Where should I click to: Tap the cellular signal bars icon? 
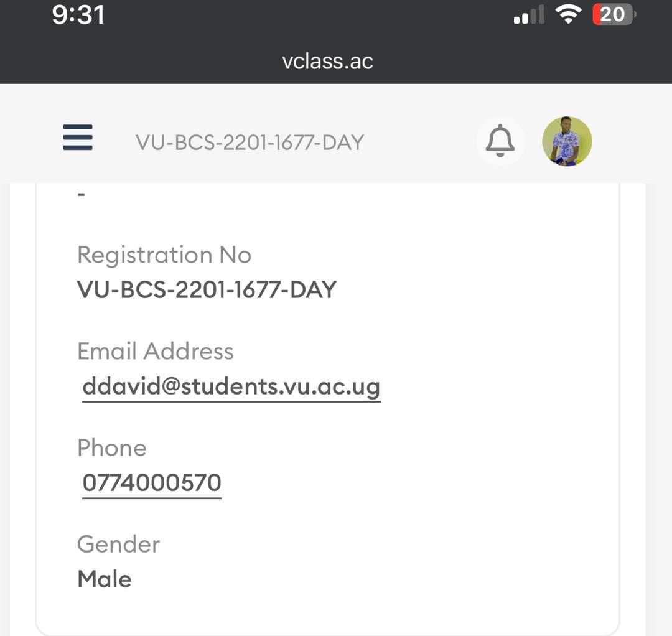point(529,16)
